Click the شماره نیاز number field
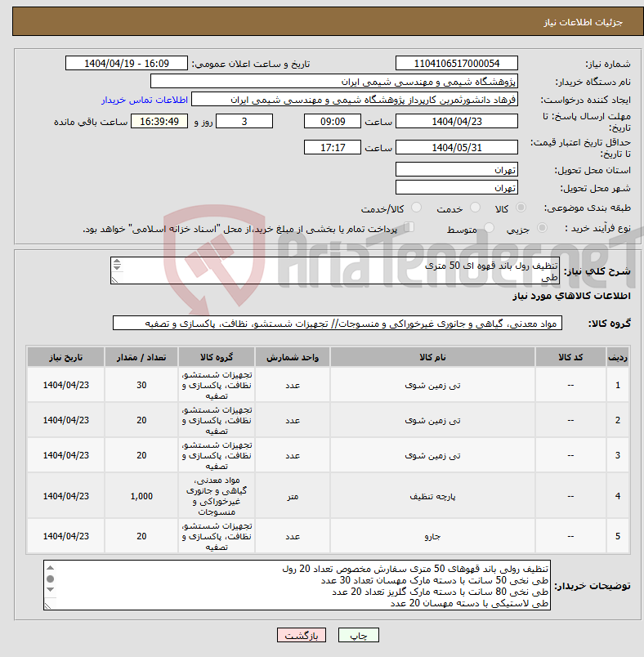 coord(456,63)
